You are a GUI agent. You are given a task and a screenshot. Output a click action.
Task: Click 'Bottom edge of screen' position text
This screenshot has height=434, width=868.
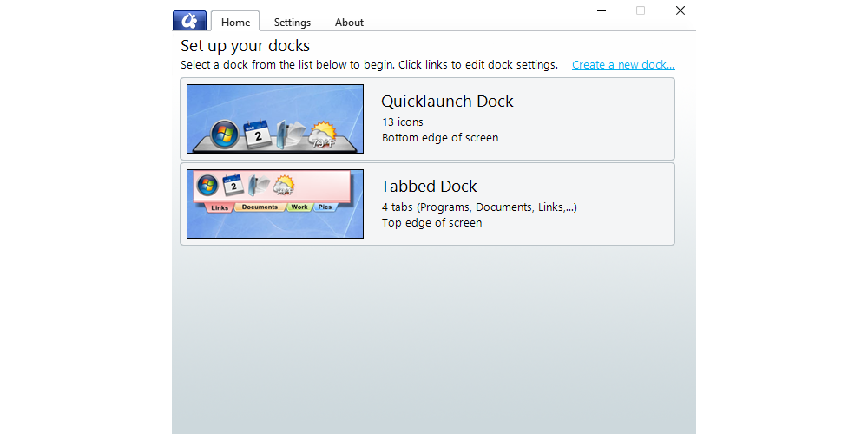coord(440,138)
